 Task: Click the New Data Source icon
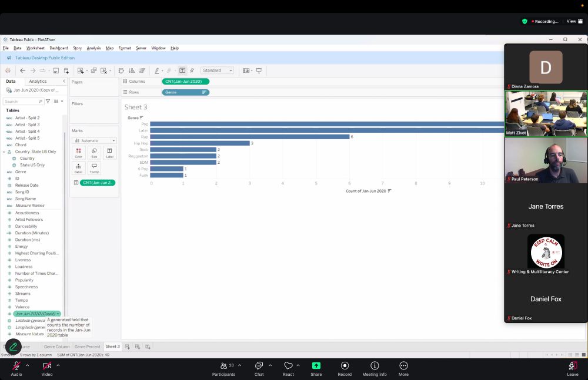pos(66,70)
